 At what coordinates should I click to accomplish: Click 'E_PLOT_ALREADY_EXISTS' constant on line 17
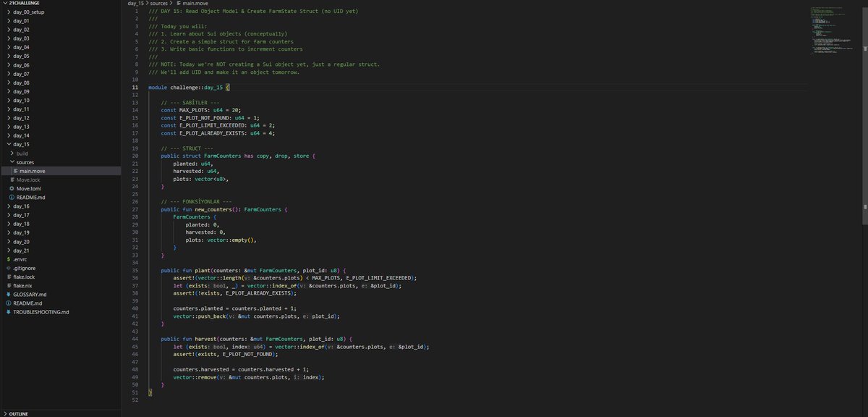click(210, 133)
